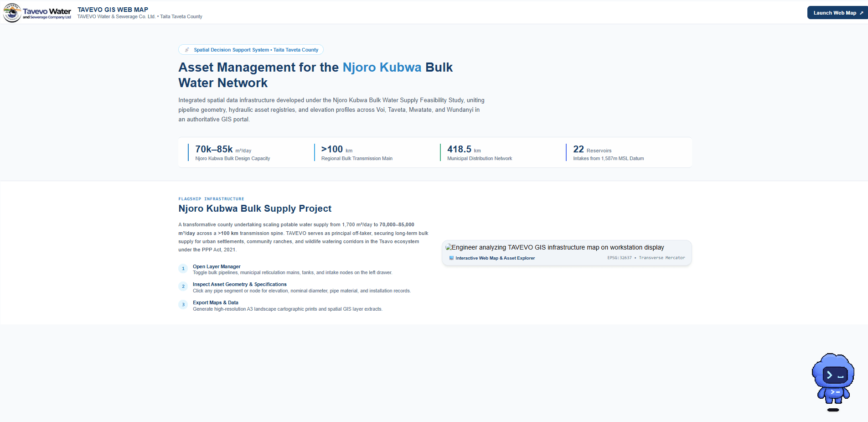Viewport: 868px width, 422px height.
Task: Open Interactive Web Map & Asset Explorer
Action: [x=495, y=258]
